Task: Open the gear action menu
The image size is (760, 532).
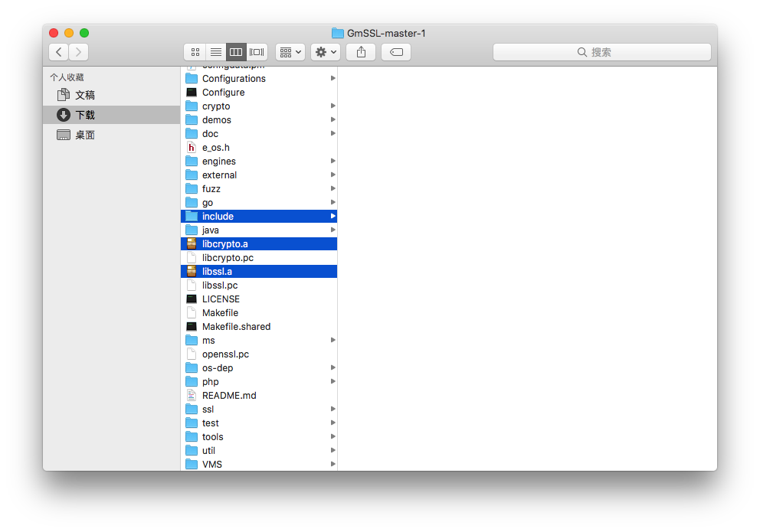Action: click(x=326, y=52)
